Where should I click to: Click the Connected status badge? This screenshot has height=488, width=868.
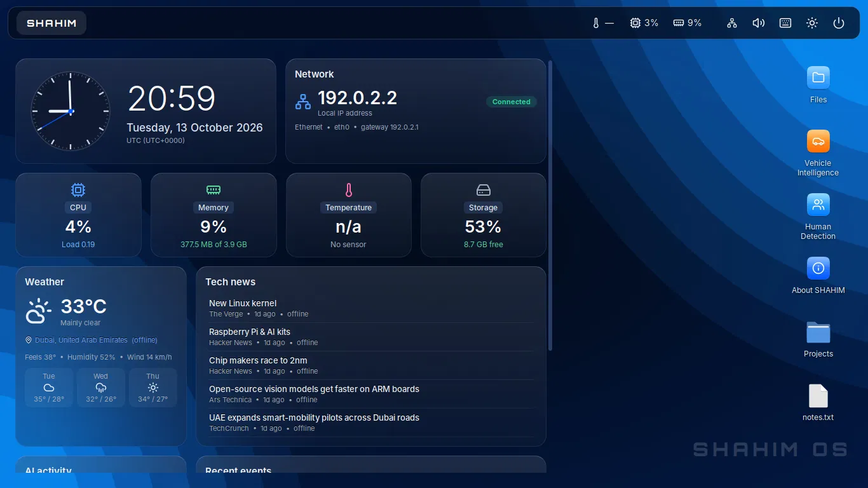[512, 102]
